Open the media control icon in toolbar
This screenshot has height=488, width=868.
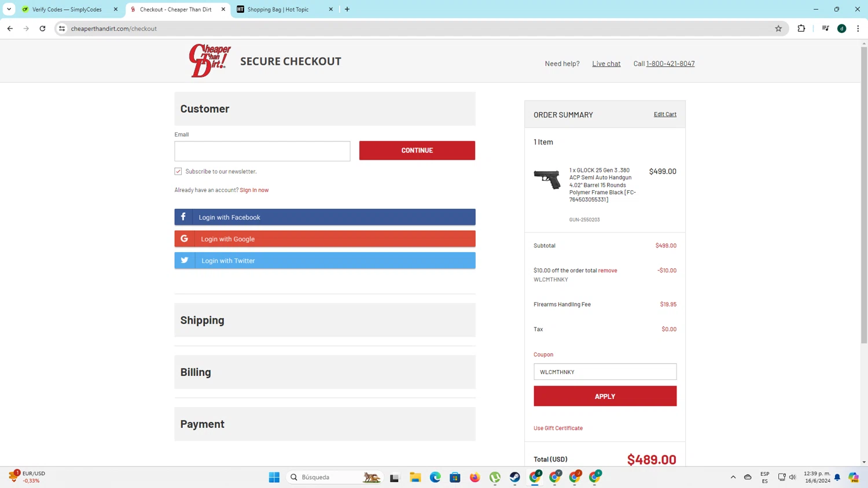pyautogui.click(x=826, y=28)
